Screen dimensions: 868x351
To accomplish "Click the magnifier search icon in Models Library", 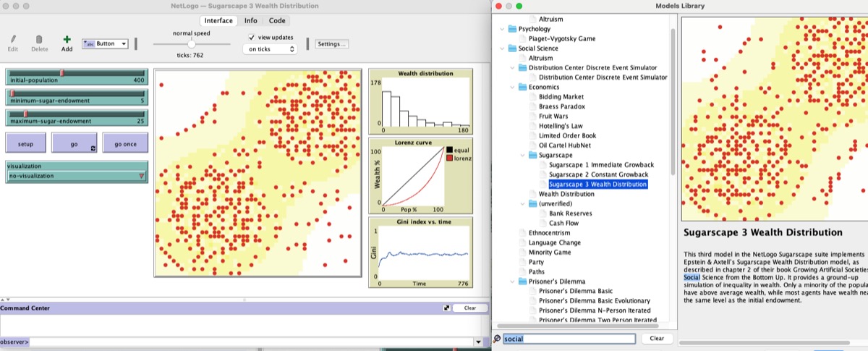I will point(496,339).
